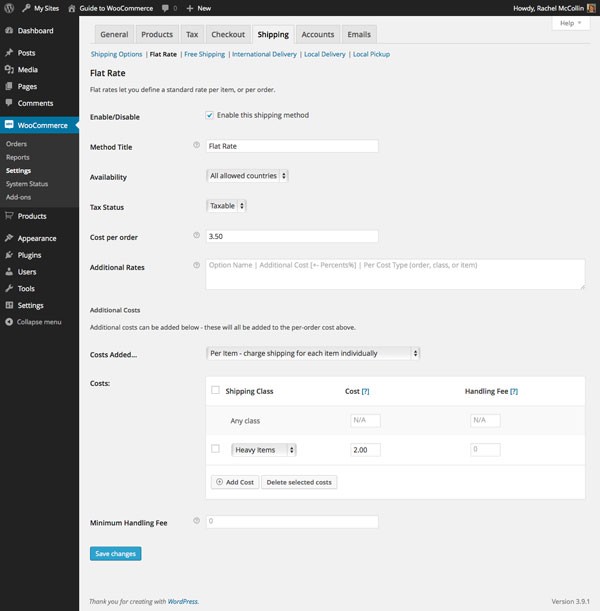
Task: Open Add-ons submenu item
Action: point(18,197)
